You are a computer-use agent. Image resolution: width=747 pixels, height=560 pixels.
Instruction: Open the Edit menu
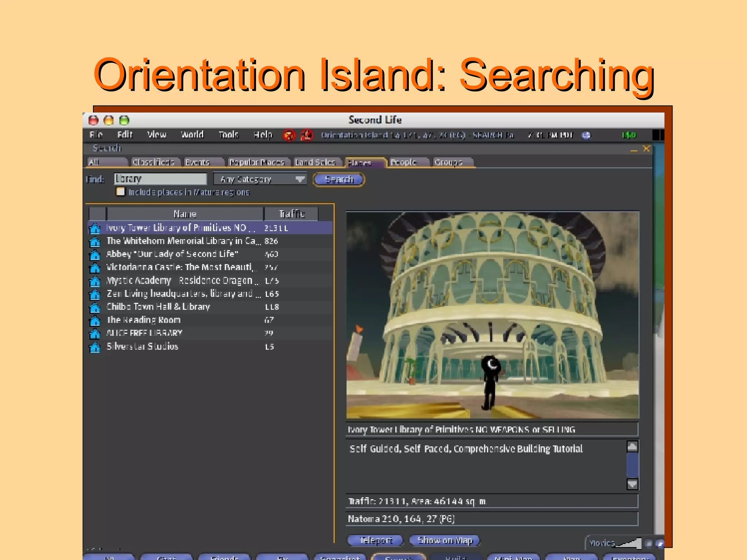(125, 135)
